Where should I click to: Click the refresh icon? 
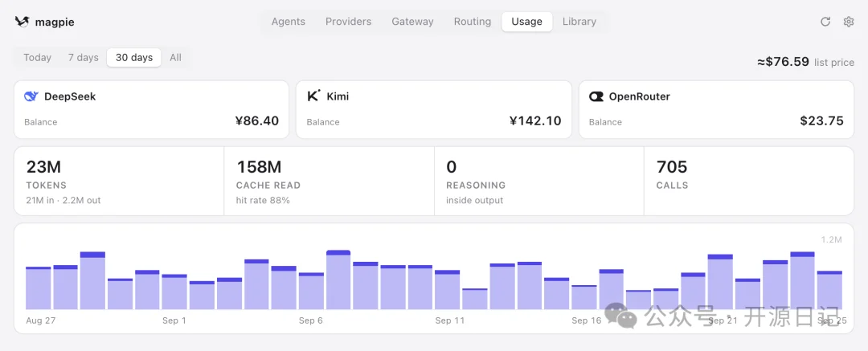point(825,22)
